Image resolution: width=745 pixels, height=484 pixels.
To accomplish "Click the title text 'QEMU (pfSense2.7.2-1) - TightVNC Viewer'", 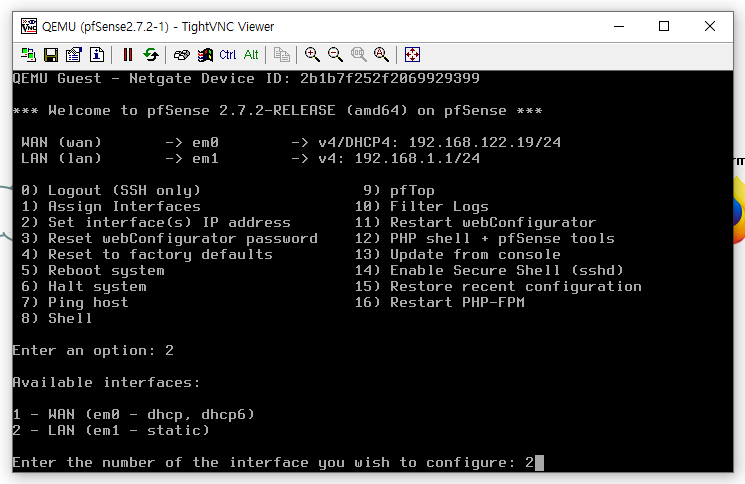I will 158,27.
